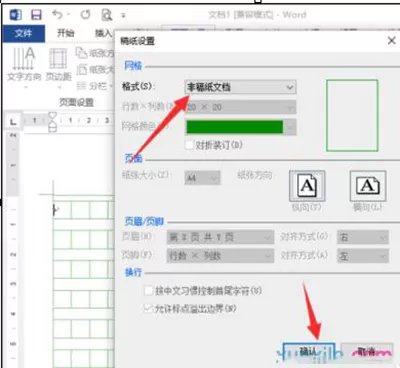Image resolution: width=400 pixels, height=368 pixels.
Task: Open the 文件 tab
Action: [x=24, y=33]
